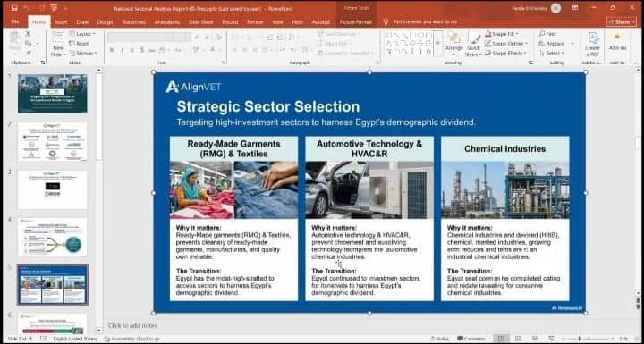644x344 pixels.
Task: Switch to the Review tab
Action: coord(255,21)
